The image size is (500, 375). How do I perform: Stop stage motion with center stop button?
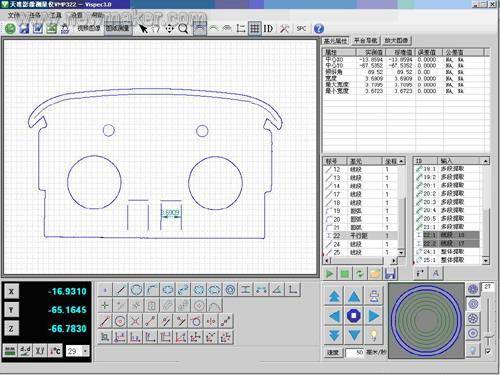click(354, 315)
